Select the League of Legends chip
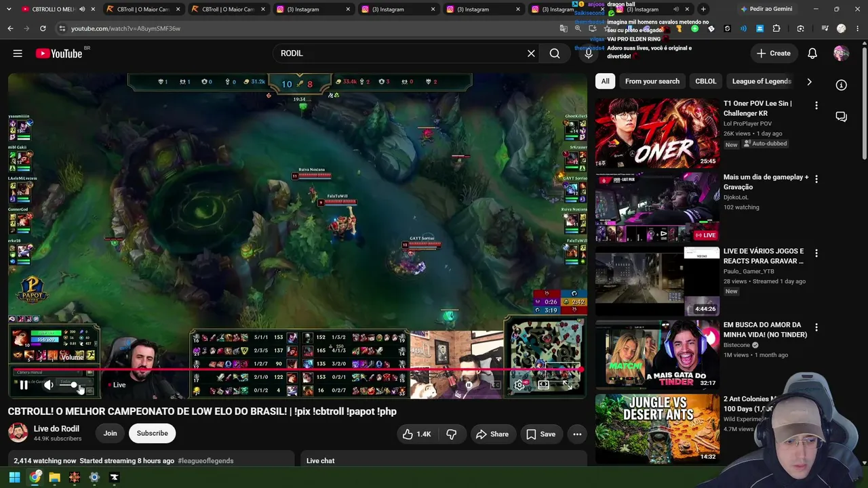 click(x=762, y=81)
